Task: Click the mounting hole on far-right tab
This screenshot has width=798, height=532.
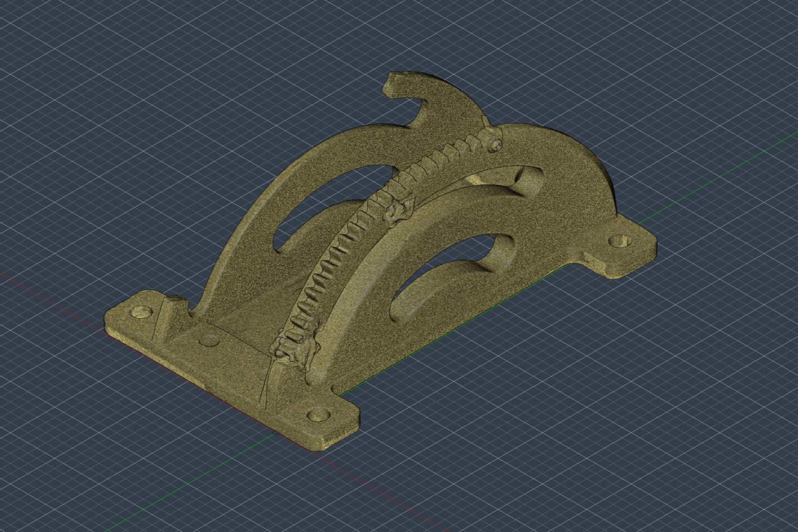Action: point(619,241)
